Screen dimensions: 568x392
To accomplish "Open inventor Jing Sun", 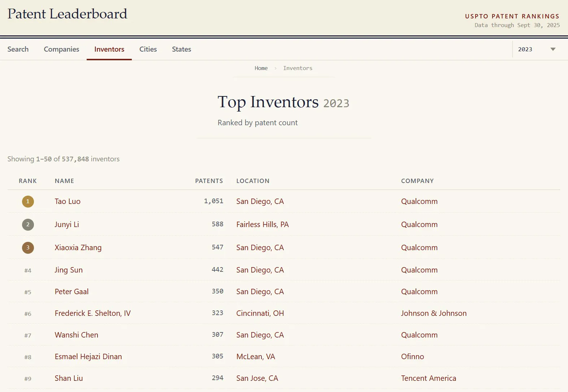I will [69, 270].
